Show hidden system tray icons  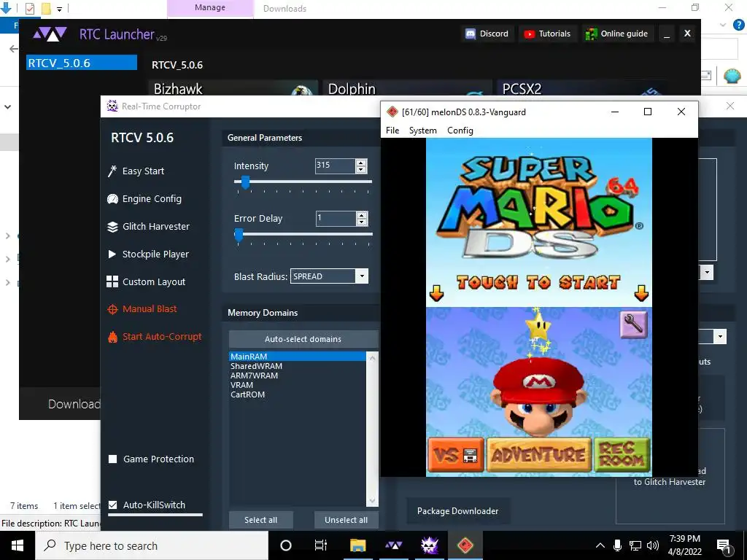click(x=600, y=545)
